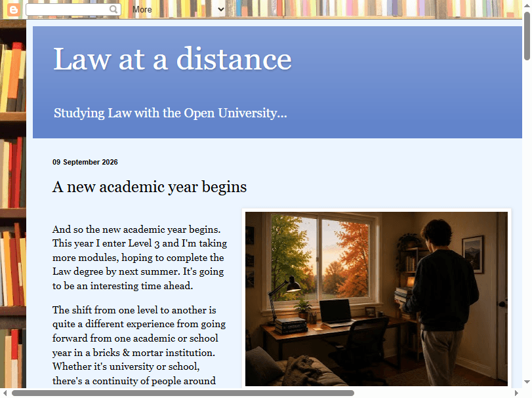The width and height of the screenshot is (532, 398).
Task: Click the vertical scrollbar down arrow
Action: point(527,382)
